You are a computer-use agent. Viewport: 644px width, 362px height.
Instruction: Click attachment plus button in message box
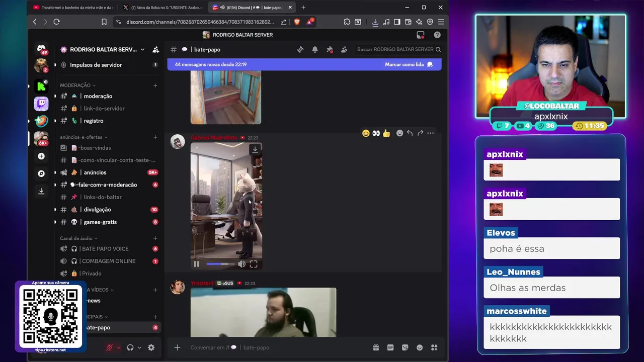(x=177, y=347)
